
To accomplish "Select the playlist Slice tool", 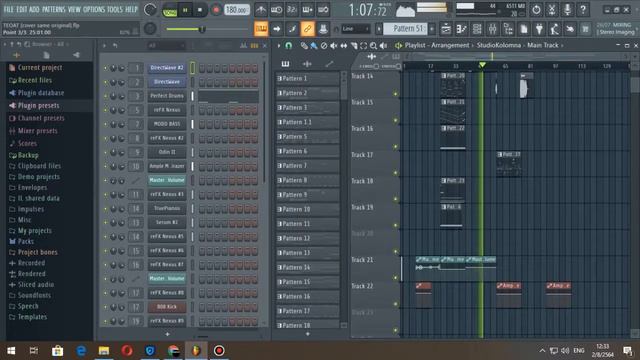I will click(x=353, y=46).
